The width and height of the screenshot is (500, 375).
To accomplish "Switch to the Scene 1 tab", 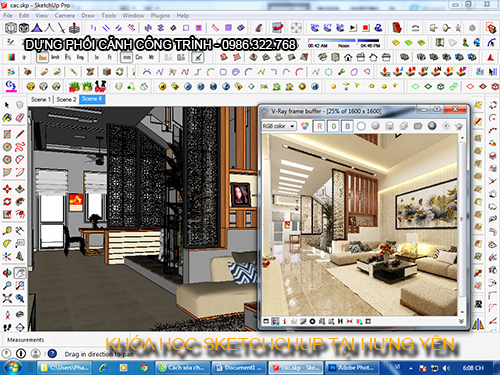I will pyautogui.click(x=40, y=99).
